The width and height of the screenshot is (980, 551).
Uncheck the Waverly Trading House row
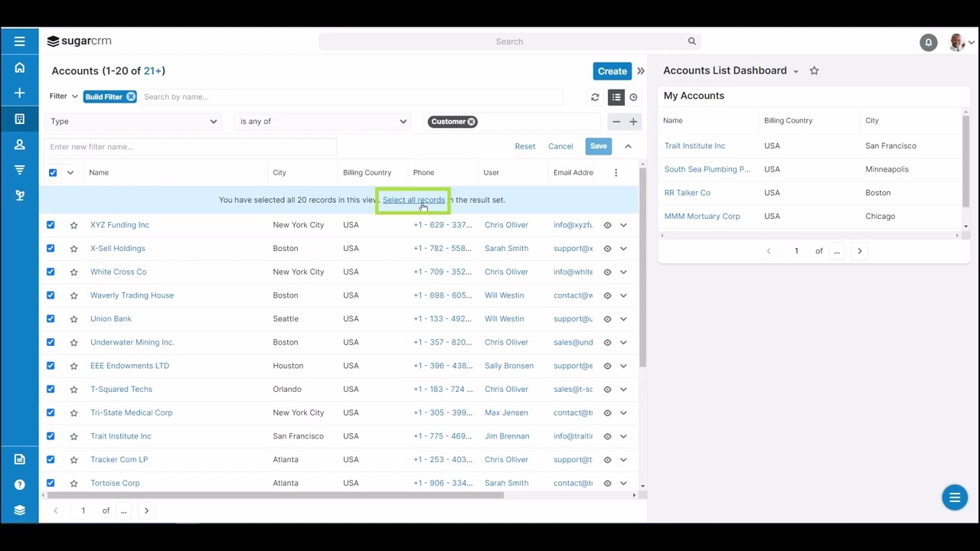coord(51,295)
